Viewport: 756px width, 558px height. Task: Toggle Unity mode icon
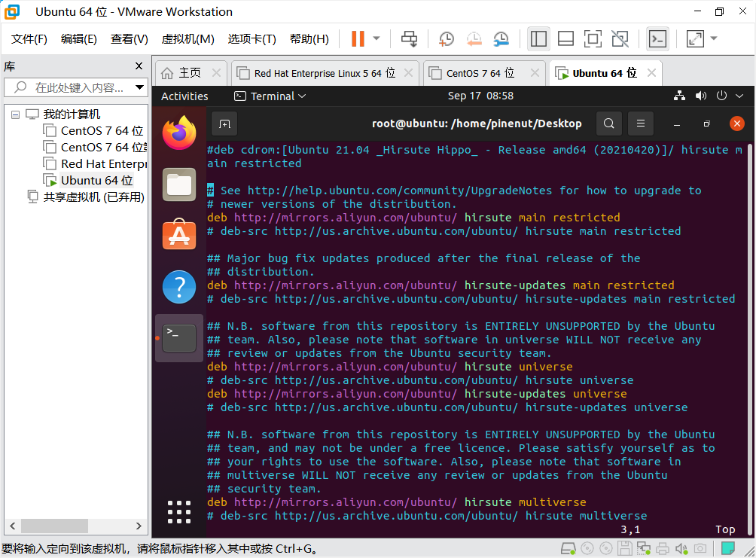[x=620, y=38]
